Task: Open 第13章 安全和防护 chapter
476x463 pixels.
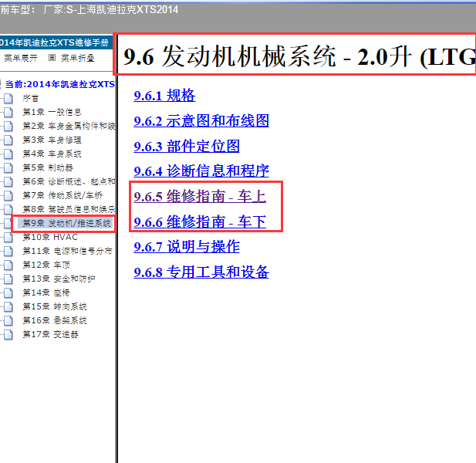Action: (x=59, y=279)
